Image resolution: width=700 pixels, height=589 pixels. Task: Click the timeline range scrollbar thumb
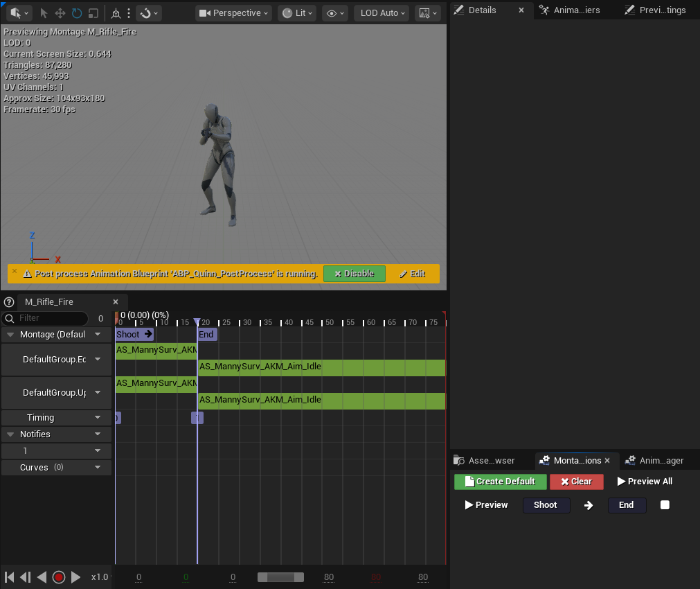pyautogui.click(x=280, y=577)
